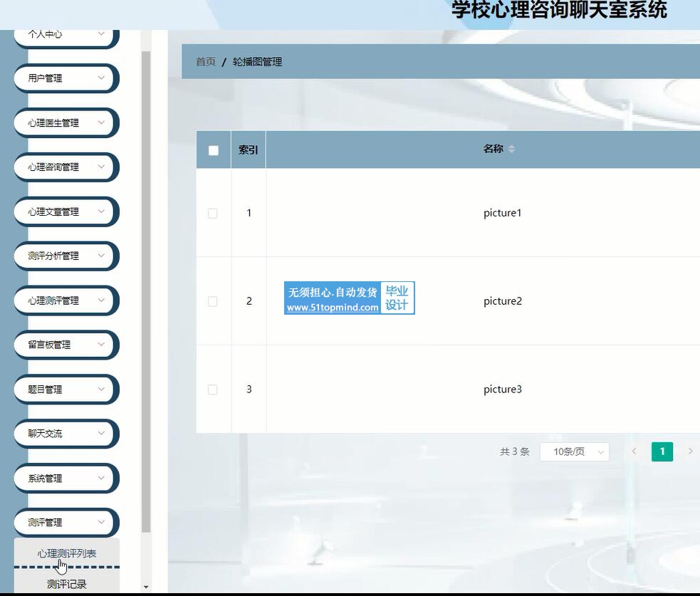Click index cell 2
This screenshot has height=596, width=700.
coord(249,301)
